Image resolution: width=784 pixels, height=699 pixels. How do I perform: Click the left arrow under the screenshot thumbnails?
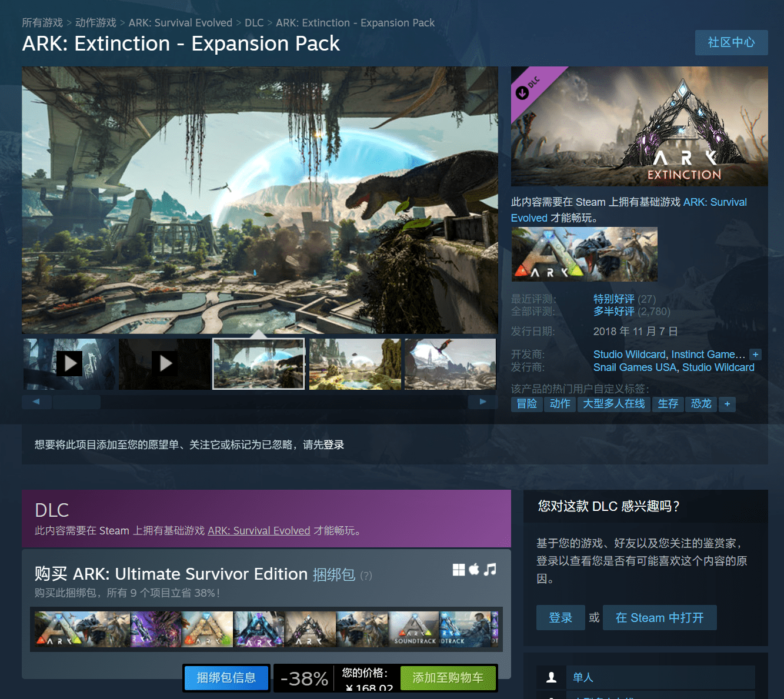(x=36, y=402)
